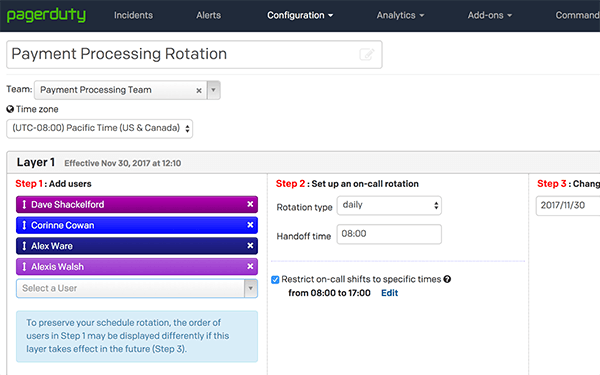Click 'Effective Nov 30, 2017 at 12:10' text
Viewport: 600px width, 375px height.
tap(122, 163)
